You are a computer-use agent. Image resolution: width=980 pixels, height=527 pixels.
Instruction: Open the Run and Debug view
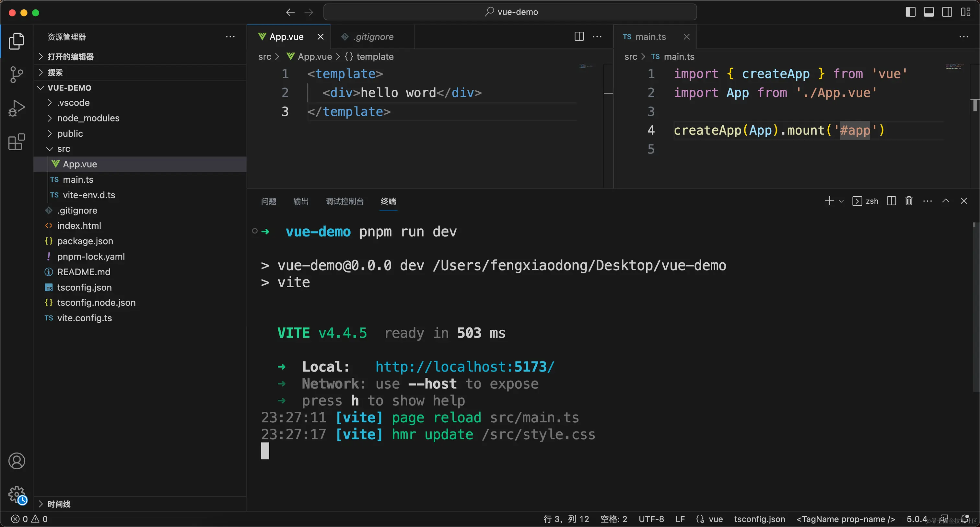click(16, 108)
